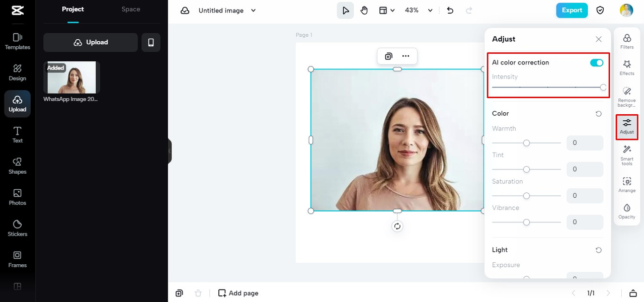Select the hand pan tool
This screenshot has height=302, width=644.
364,10
